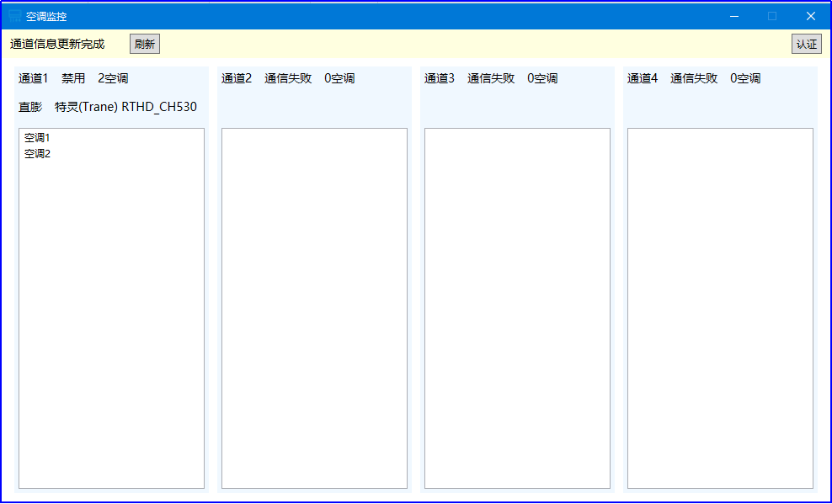The height and width of the screenshot is (504, 832).
Task: Select 空调1 in the channel 1 list
Action: pyautogui.click(x=37, y=137)
